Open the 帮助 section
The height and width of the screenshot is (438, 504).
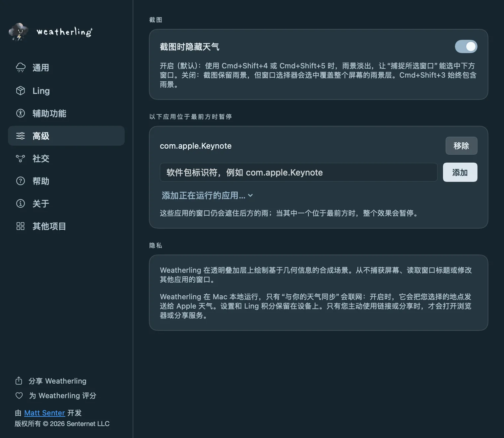pyautogui.click(x=66, y=181)
